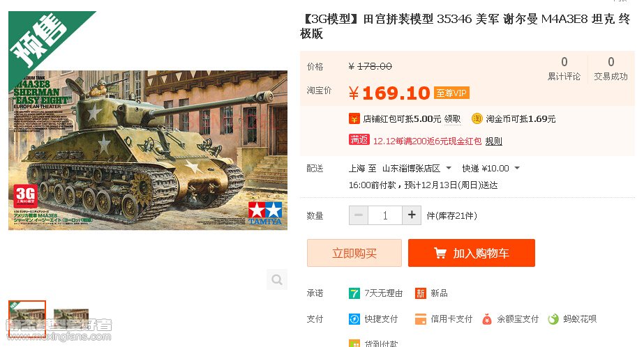Click the 信用卡支付 credit card icon

(421, 319)
